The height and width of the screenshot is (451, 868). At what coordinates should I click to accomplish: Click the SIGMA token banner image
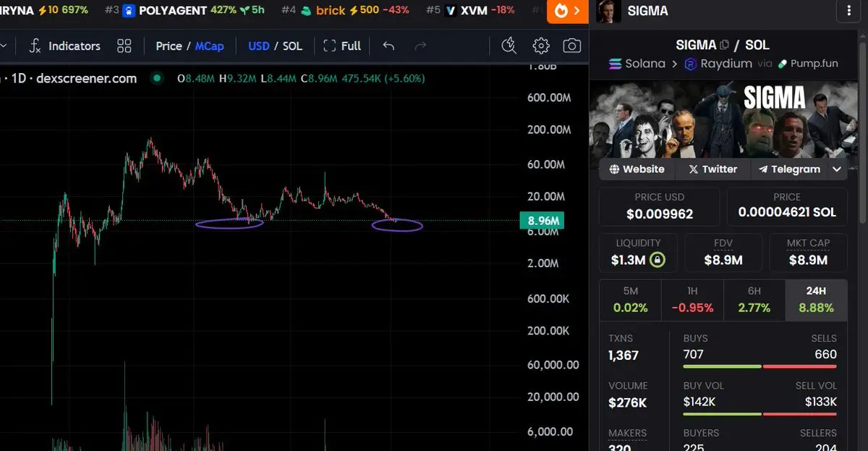pyautogui.click(x=723, y=119)
